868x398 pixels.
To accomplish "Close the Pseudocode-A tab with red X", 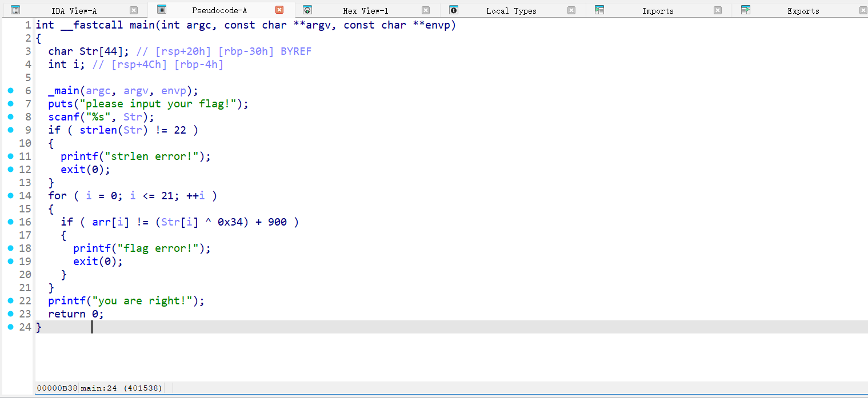I will pos(279,10).
